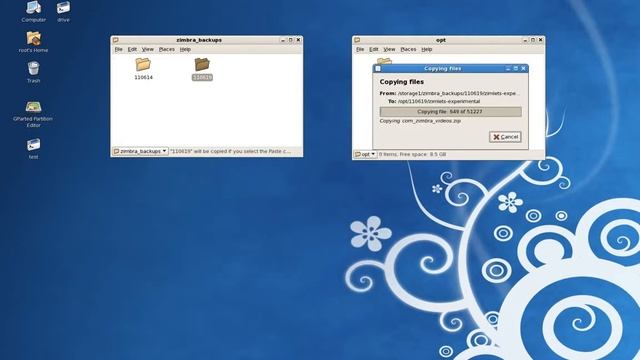Close the Copying files dialog
The width and height of the screenshot is (640, 360).
523,69
